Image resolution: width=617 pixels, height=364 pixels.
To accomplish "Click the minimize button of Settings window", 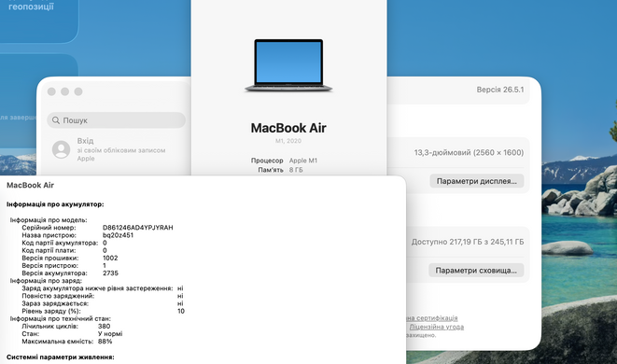I will (x=65, y=91).
